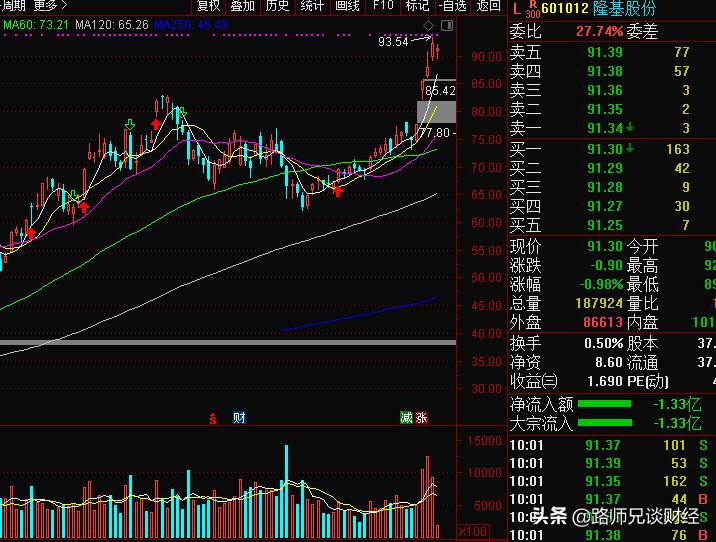
Task: Expand the 更多 period options
Action: click(50, 5)
